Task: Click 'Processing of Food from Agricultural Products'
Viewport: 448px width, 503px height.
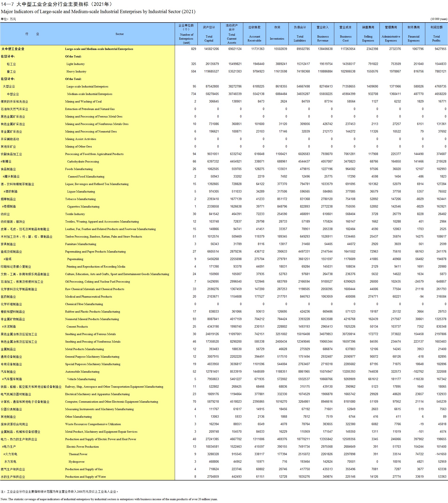Action: [94, 154]
